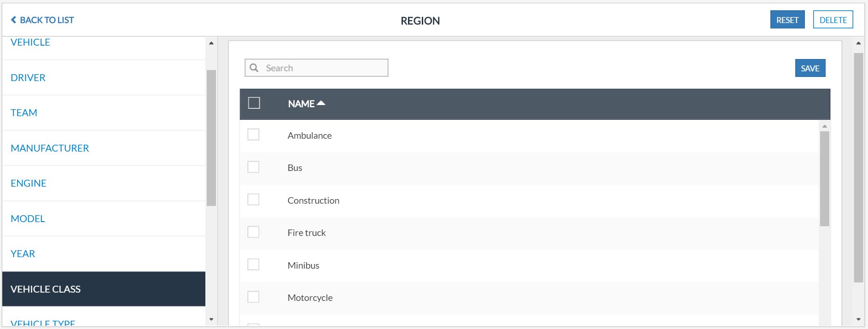Open the Manufacturer filter category
The height and width of the screenshot is (329, 868).
coord(50,148)
